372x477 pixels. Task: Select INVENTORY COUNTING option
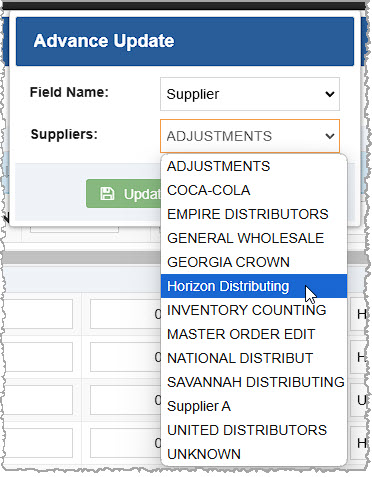tap(254, 310)
